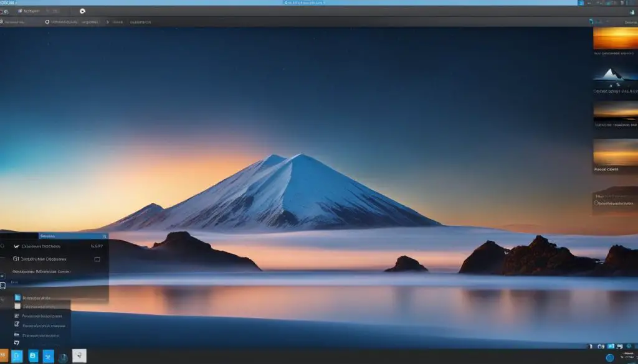Open the orange tile on the taskbar
This screenshot has height=364, width=638.
(4, 357)
